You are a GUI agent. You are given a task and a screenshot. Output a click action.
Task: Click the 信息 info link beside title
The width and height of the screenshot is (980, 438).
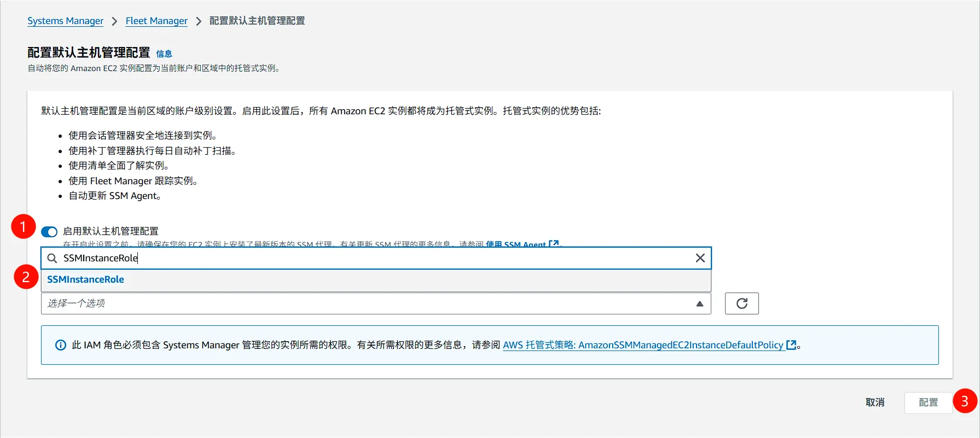click(x=164, y=54)
